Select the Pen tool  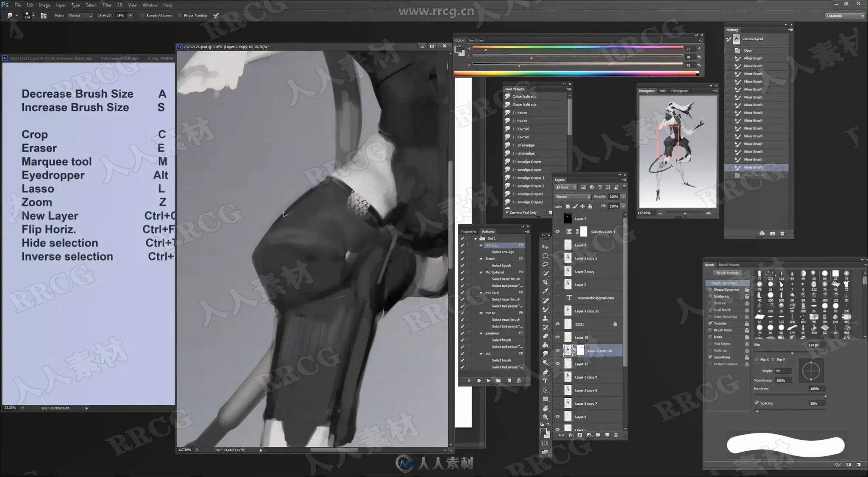tap(545, 372)
